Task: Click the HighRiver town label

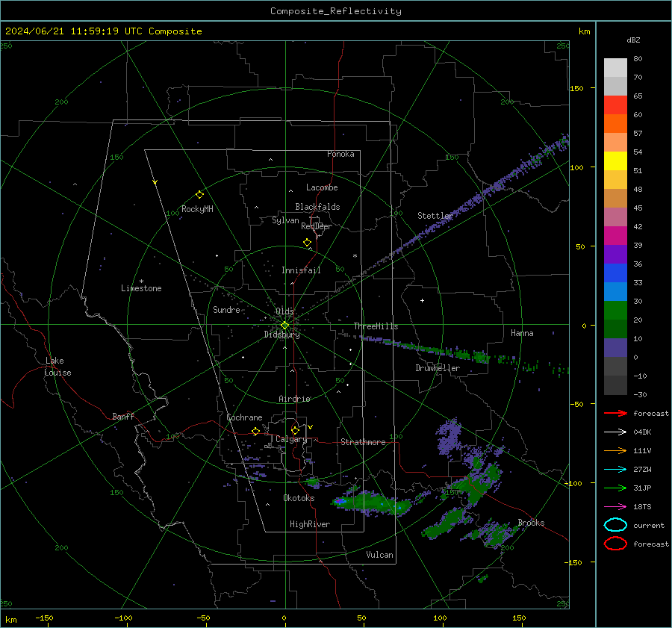Action: point(310,524)
